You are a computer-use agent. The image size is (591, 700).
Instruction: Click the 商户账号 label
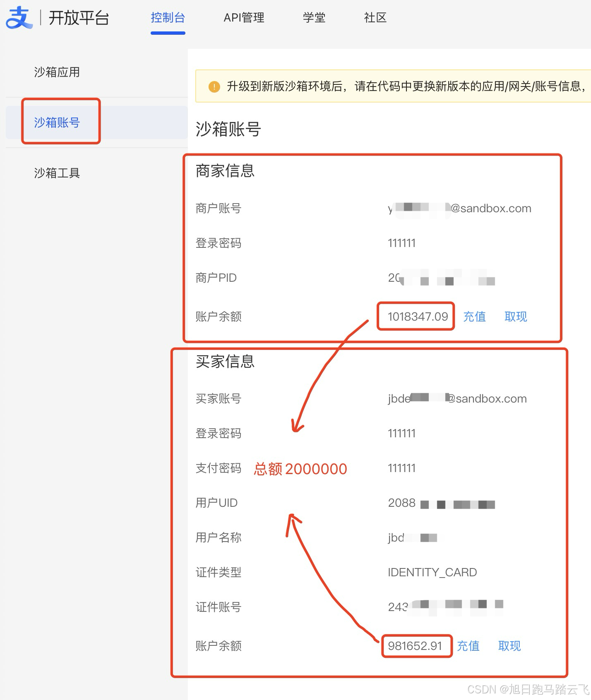[x=219, y=208]
